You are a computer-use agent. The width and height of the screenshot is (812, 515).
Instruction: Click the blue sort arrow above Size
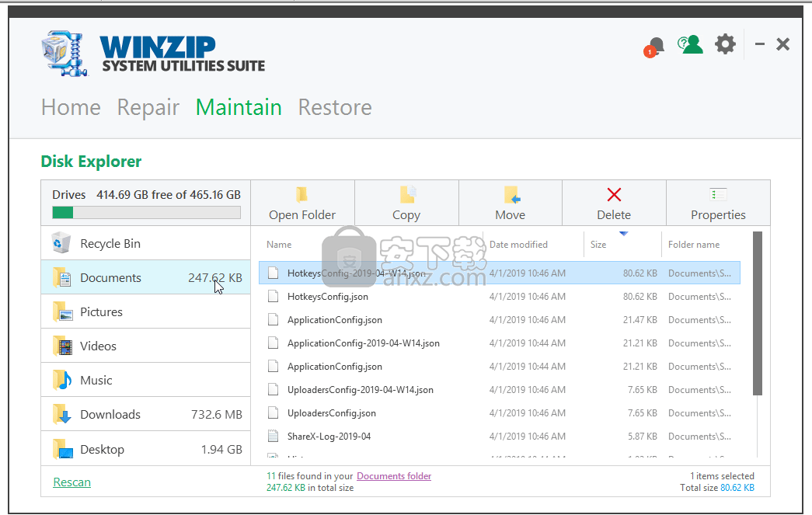tap(623, 234)
